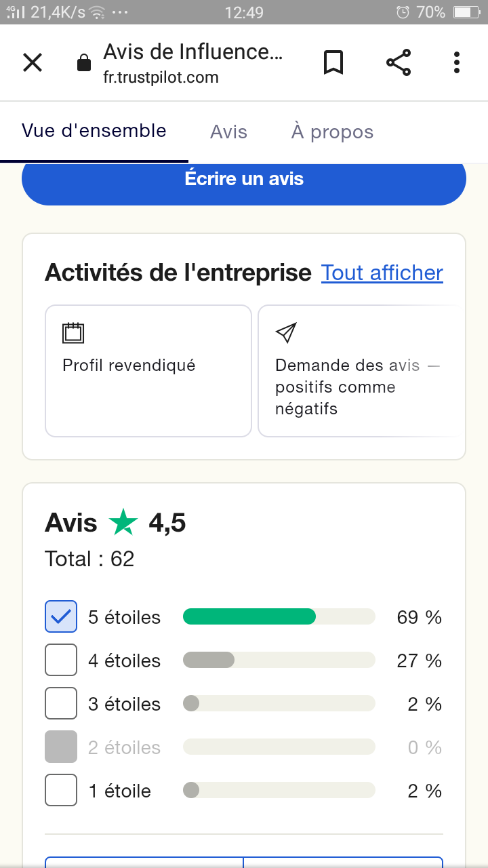Check the 4 étoiles filter
Screen dimensions: 488x868
tap(61, 660)
